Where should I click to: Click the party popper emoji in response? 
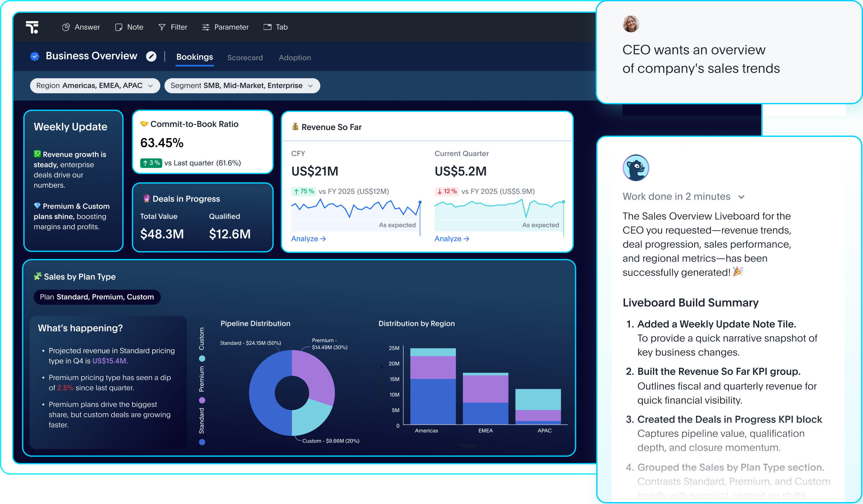pos(738,272)
